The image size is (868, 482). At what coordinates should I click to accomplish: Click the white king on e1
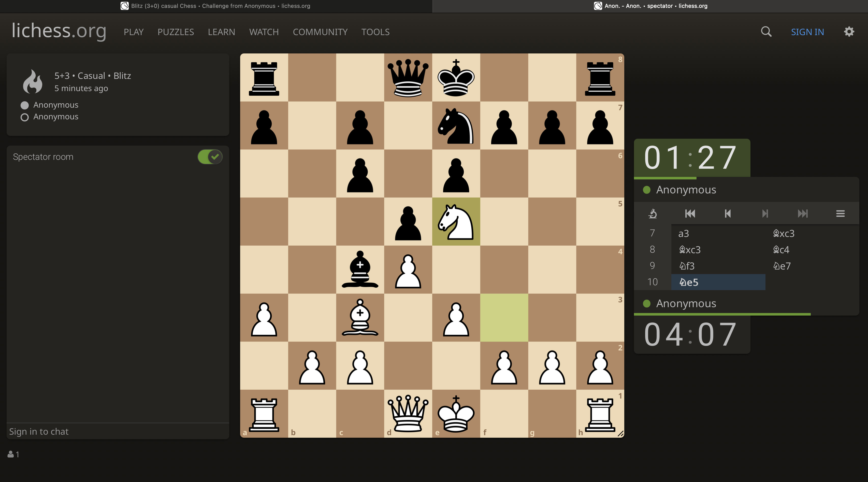[x=456, y=414]
